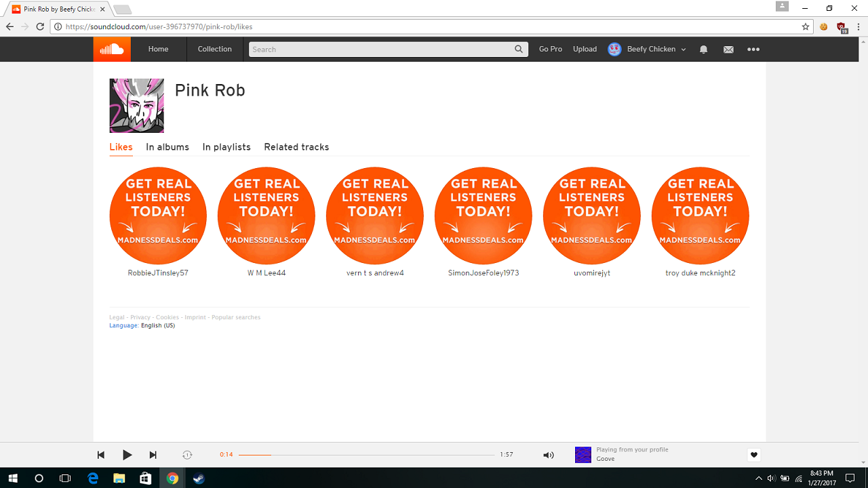Screen dimensions: 868x488
Task: Click the Pink Rob title
Action: click(210, 90)
